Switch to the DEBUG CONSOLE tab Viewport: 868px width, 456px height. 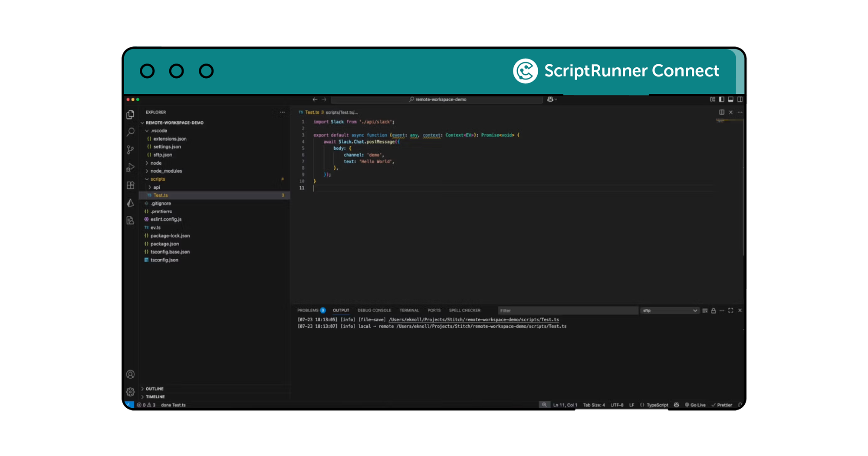click(374, 311)
